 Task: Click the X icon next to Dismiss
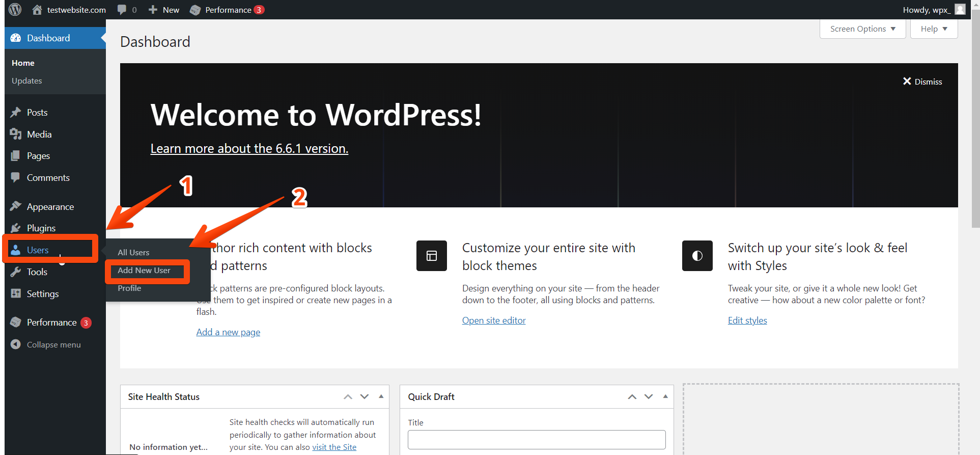click(x=907, y=82)
